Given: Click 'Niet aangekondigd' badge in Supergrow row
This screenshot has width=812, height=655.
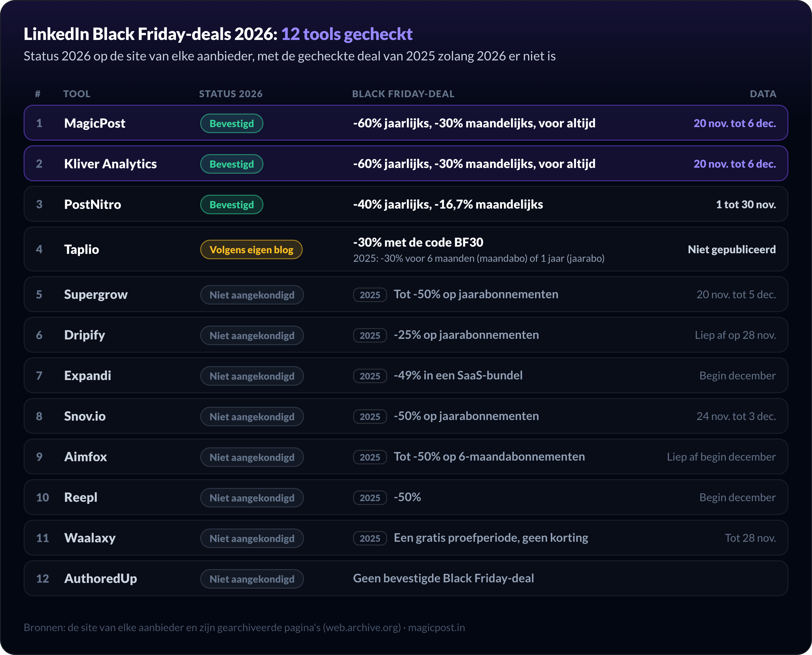Looking at the screenshot, I should (x=252, y=295).
